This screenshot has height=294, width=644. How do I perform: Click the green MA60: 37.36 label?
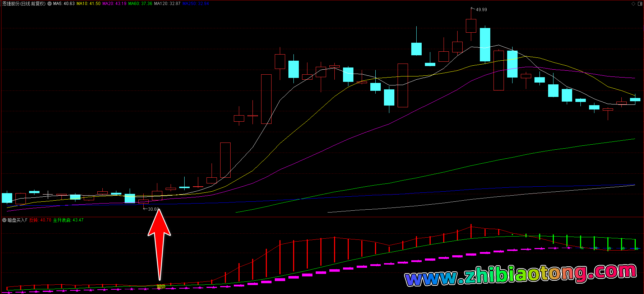click(x=140, y=4)
